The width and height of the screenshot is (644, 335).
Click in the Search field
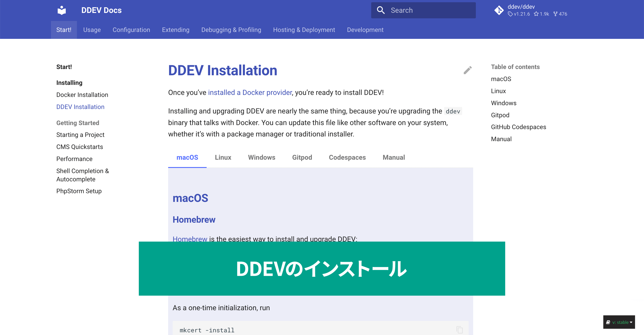tap(423, 10)
